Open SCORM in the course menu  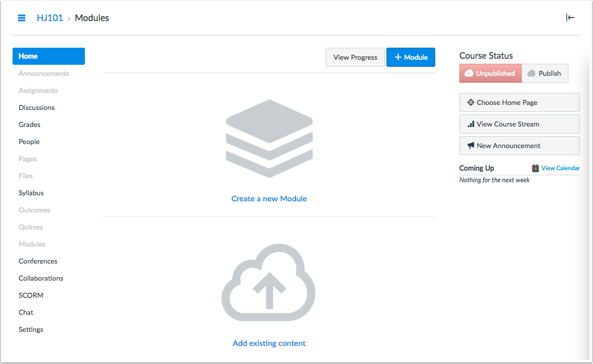(x=31, y=295)
